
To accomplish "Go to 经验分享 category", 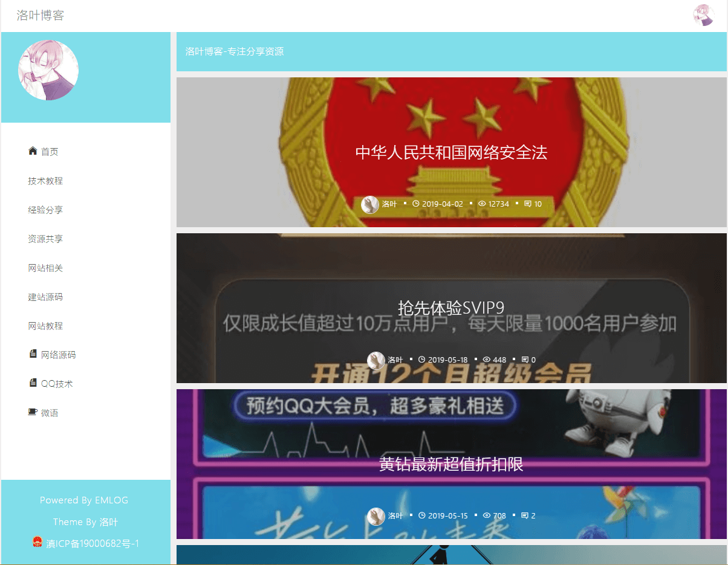I will click(45, 210).
